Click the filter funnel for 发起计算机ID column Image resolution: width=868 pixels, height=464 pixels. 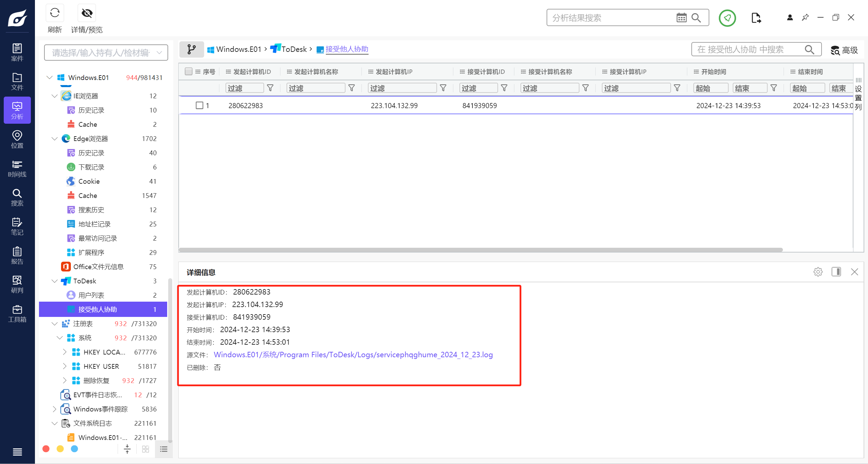(270, 88)
